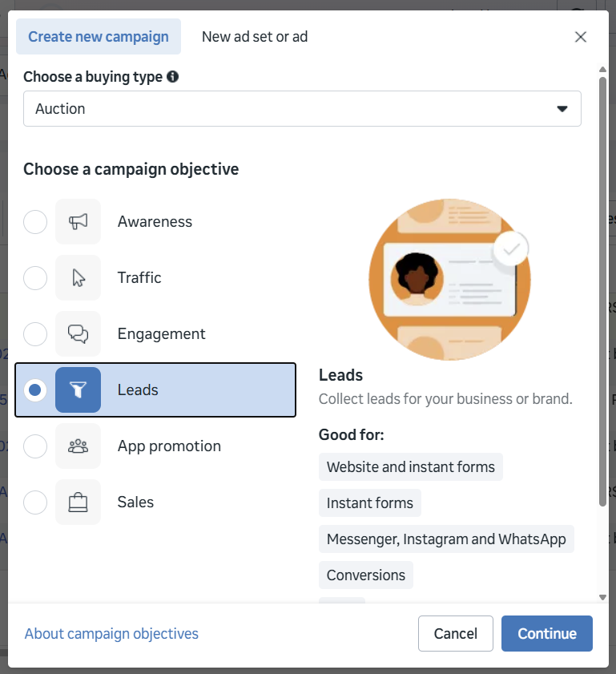Image resolution: width=616 pixels, height=674 pixels.
Task: Click the Awareness megaphone icon
Action: (x=78, y=222)
